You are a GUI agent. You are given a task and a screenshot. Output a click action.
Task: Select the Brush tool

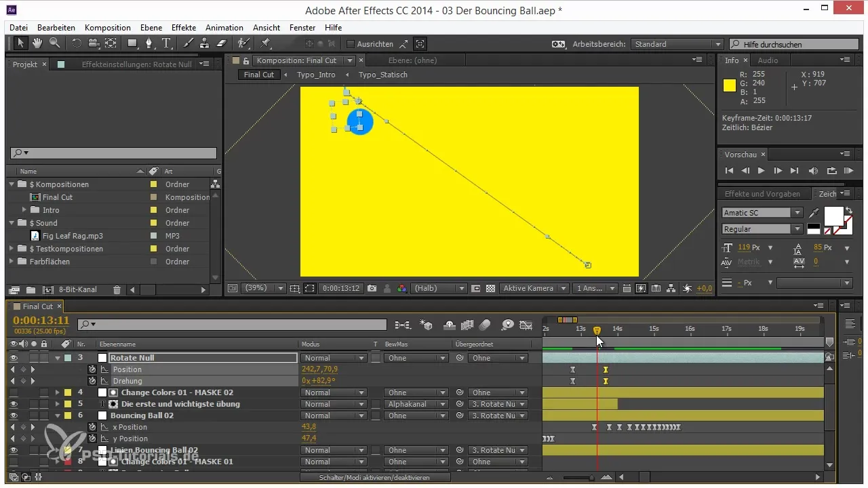click(189, 43)
